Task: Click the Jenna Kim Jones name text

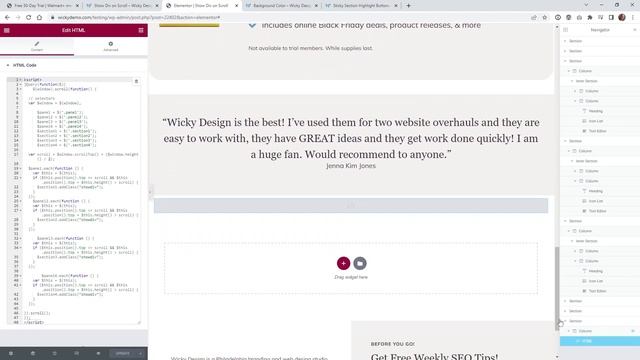Action: pos(351,166)
